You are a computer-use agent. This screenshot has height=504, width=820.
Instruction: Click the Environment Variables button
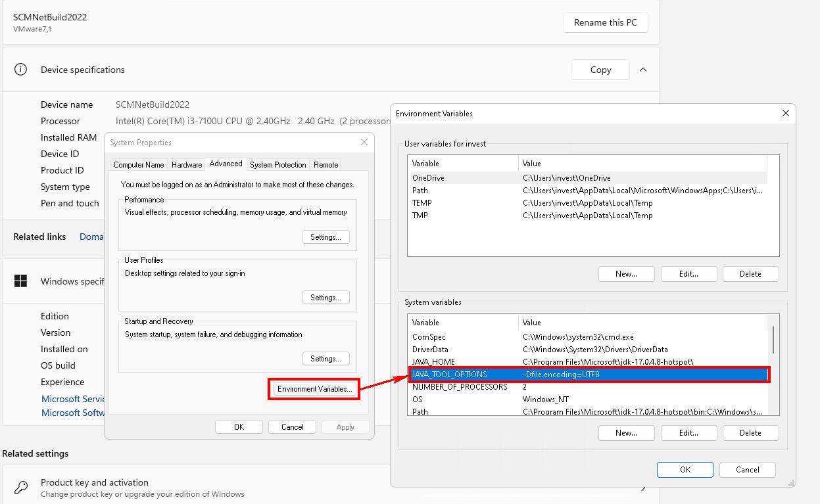coord(314,388)
